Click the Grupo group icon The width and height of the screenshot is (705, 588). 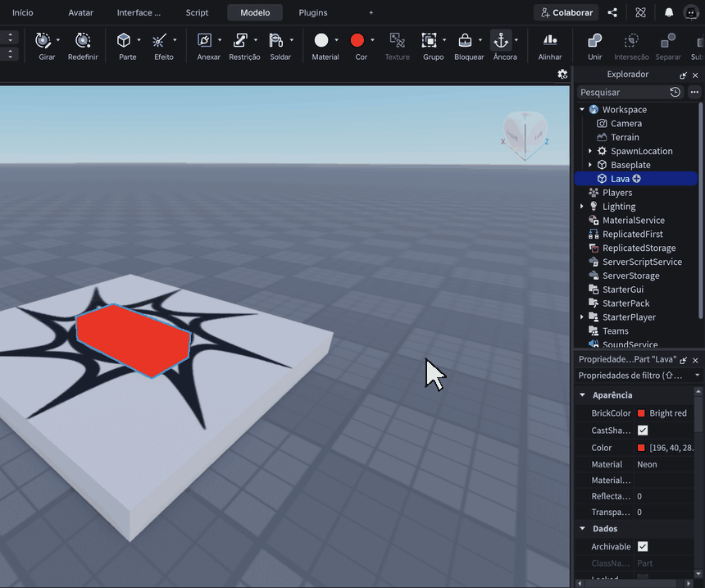tap(429, 40)
